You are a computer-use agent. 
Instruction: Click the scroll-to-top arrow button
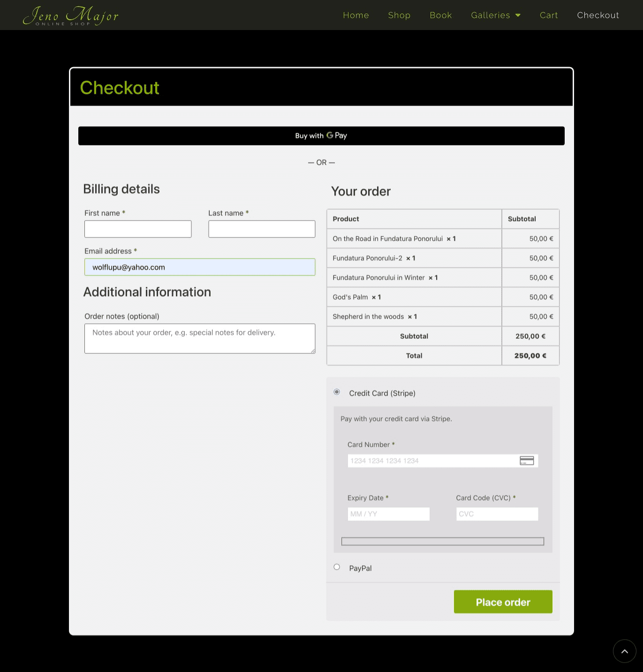tap(624, 651)
